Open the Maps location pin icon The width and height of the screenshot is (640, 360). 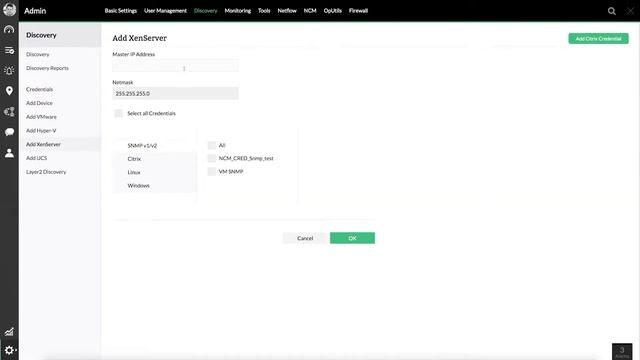coord(9,91)
